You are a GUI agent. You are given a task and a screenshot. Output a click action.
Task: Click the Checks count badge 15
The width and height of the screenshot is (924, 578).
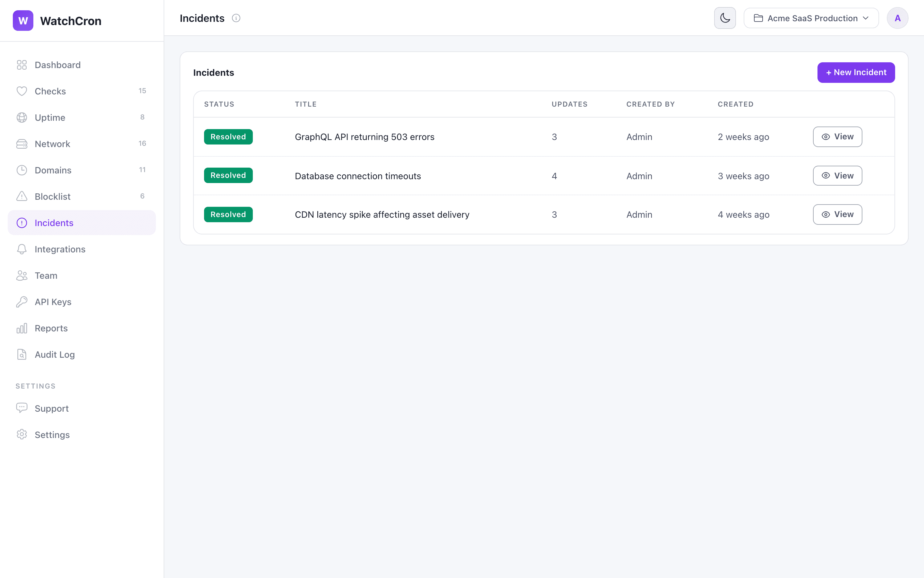pyautogui.click(x=142, y=91)
